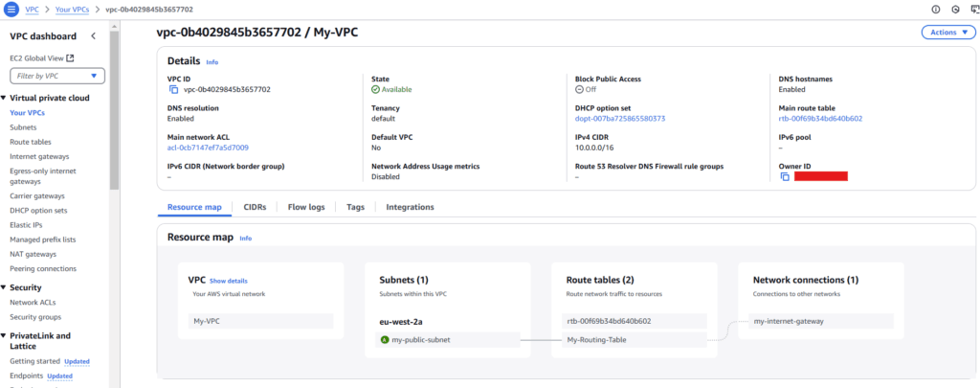This screenshot has height=388, width=980.
Task: Collapse the Security sidebar section
Action: click(4, 287)
